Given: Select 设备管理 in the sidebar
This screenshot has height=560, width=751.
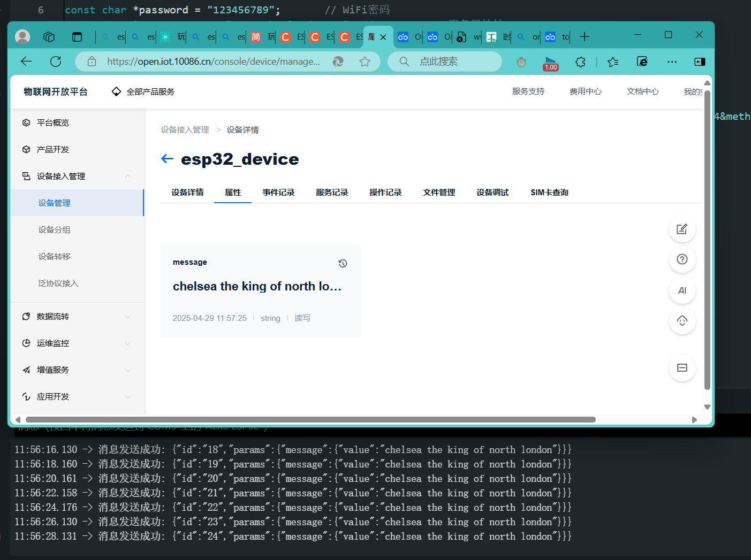Looking at the screenshot, I should coord(77,203).
